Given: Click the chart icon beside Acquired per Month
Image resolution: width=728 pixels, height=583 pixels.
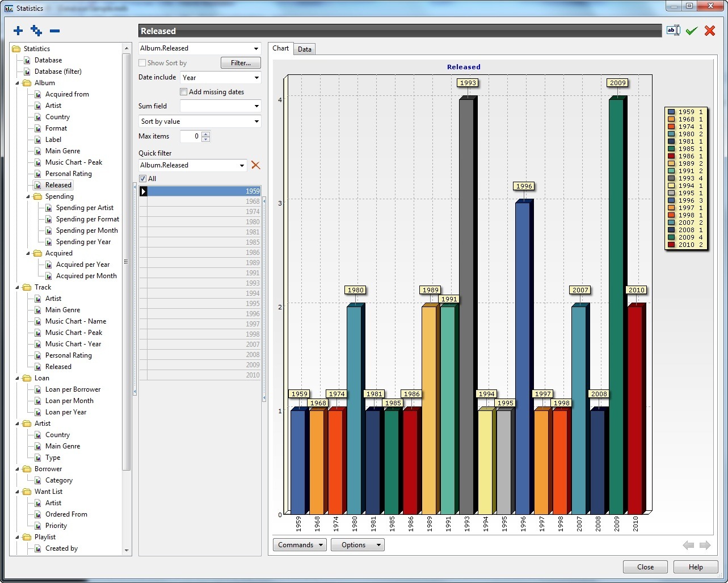Looking at the screenshot, I should coord(49,276).
